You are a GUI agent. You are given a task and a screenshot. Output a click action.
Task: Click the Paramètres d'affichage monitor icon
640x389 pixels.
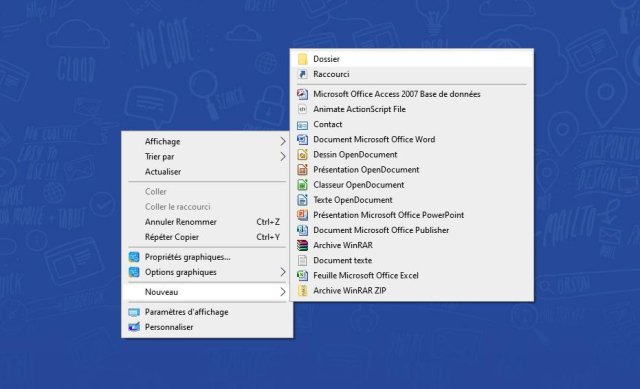[x=134, y=312]
